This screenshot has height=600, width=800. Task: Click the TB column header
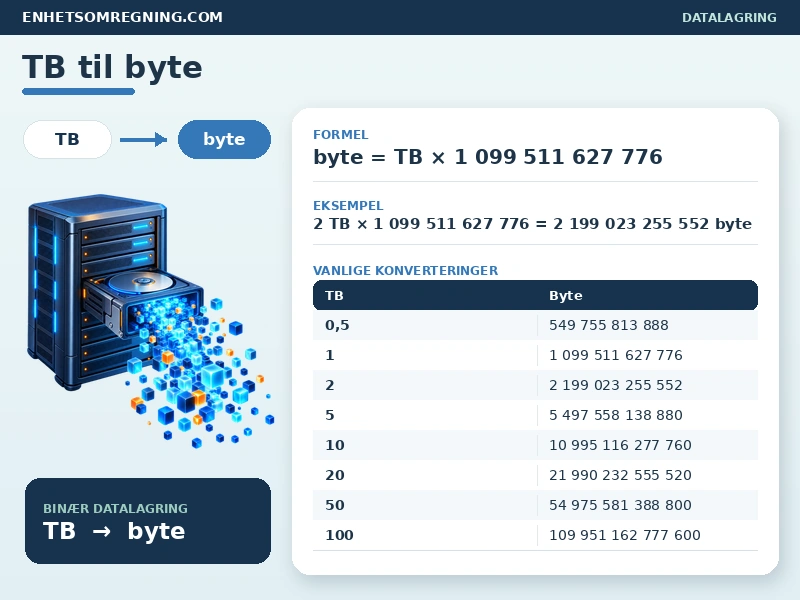point(334,295)
